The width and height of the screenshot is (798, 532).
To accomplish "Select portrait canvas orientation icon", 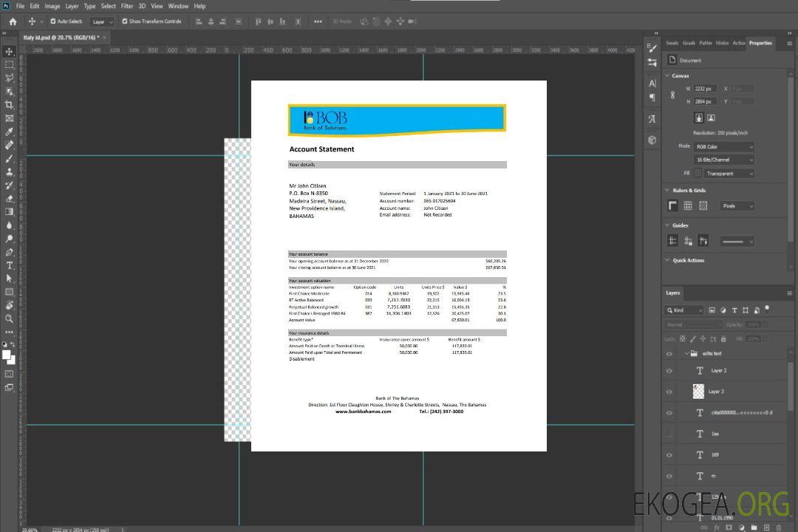I will (699, 117).
